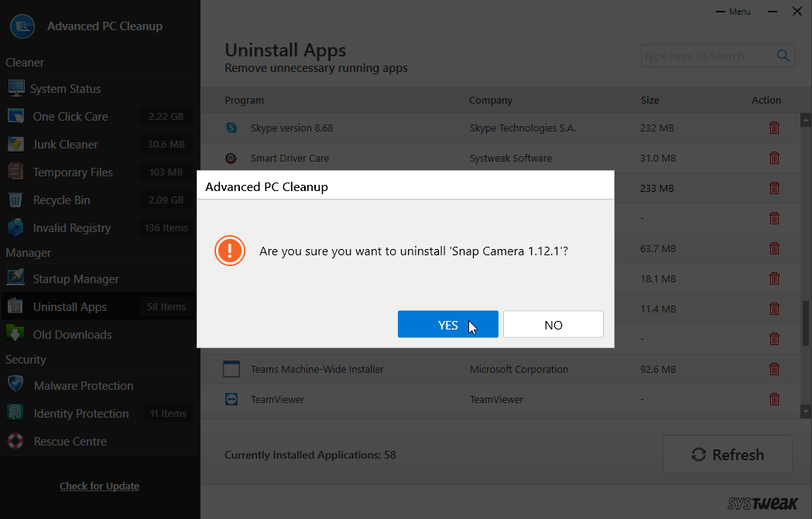Screen dimensions: 812x519
Task: Go to Temporary Files
Action: click(72, 172)
